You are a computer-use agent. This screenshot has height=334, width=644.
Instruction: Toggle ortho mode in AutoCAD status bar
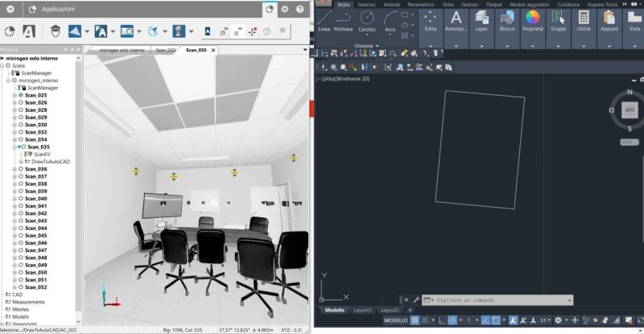(x=442, y=320)
